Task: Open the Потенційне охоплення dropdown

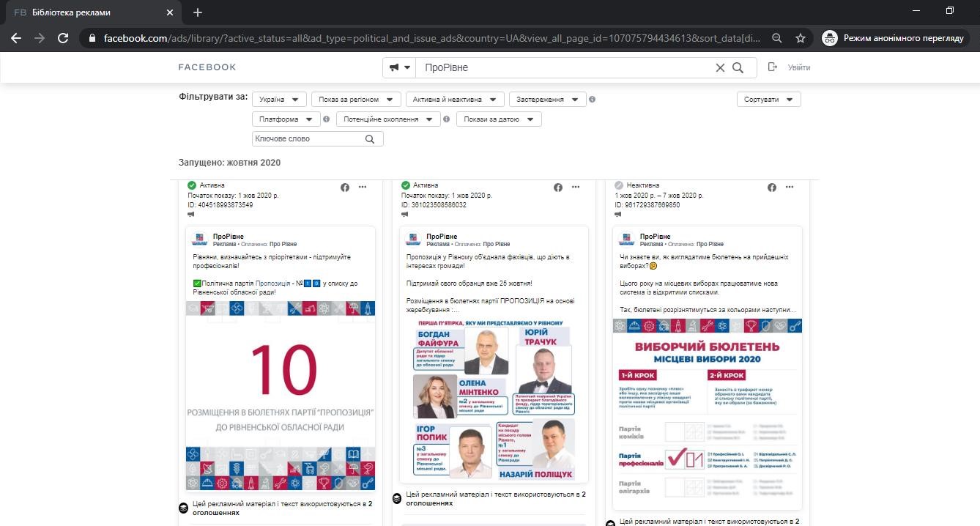Action: 388,119
